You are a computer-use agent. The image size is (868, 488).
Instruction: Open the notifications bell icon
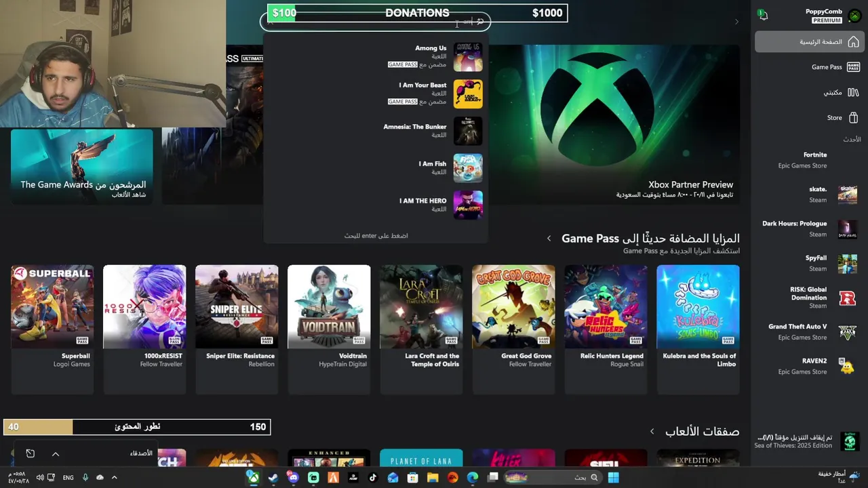pyautogui.click(x=762, y=15)
